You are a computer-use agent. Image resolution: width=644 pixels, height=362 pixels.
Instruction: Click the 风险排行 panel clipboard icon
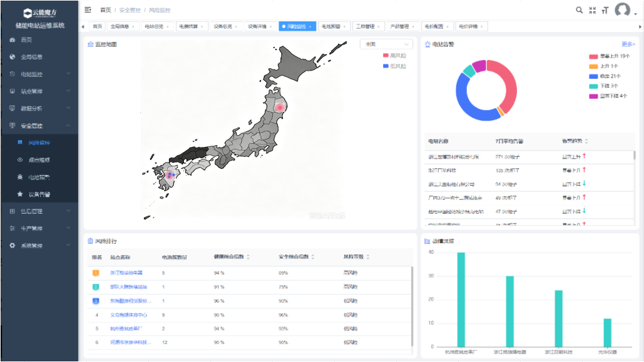[x=90, y=241]
